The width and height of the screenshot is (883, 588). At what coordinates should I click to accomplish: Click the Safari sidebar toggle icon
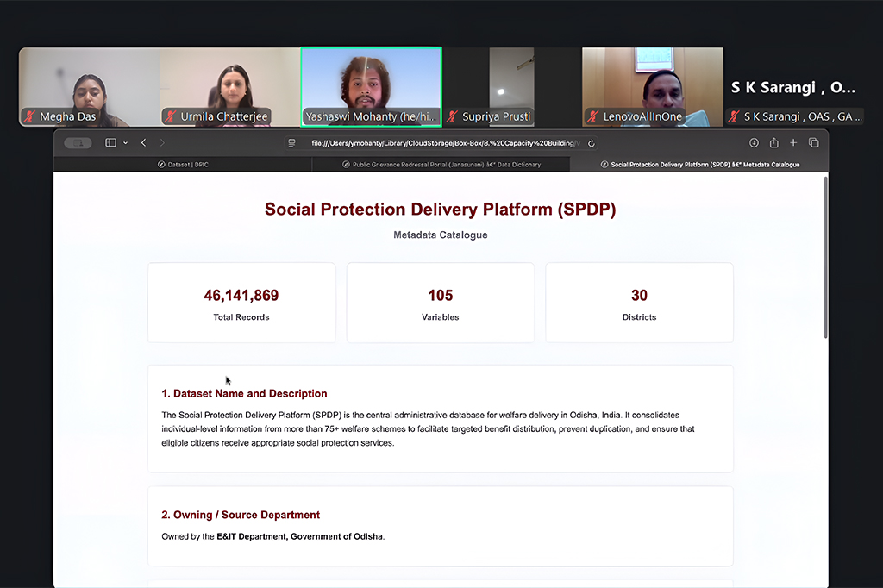pos(110,143)
